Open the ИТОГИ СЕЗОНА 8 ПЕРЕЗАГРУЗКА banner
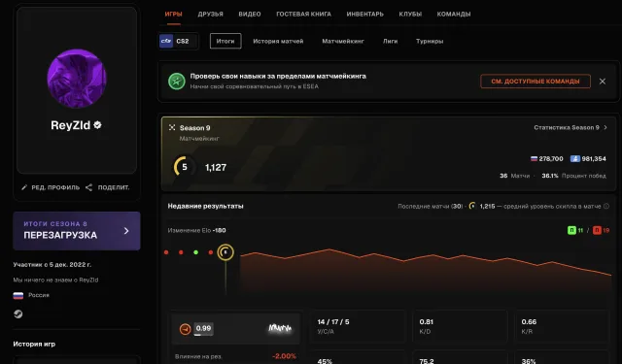This screenshot has height=364, width=622. click(x=77, y=231)
